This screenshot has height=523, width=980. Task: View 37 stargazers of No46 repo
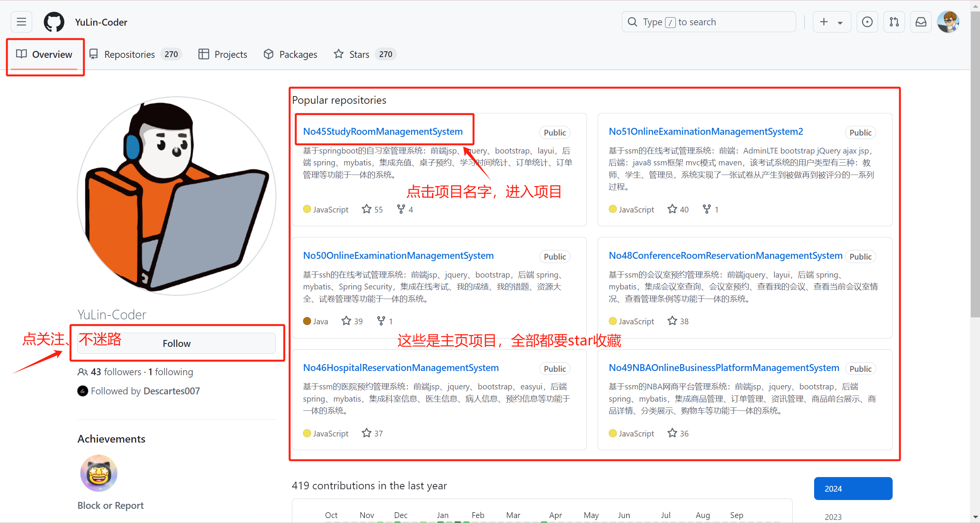click(372, 433)
